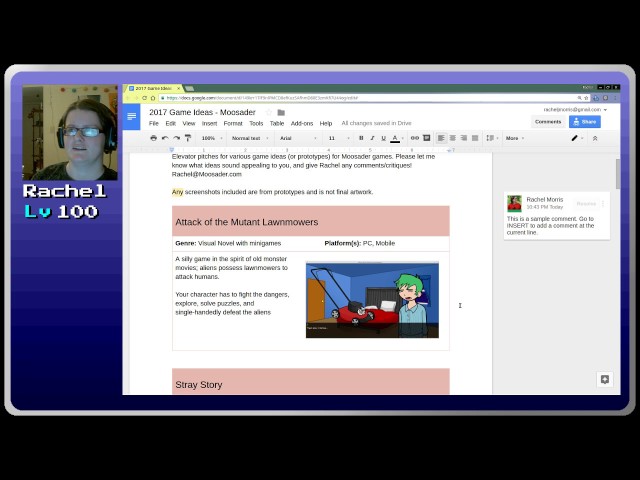Insert a link with the link icon
The height and width of the screenshot is (480, 640).
coord(415,138)
